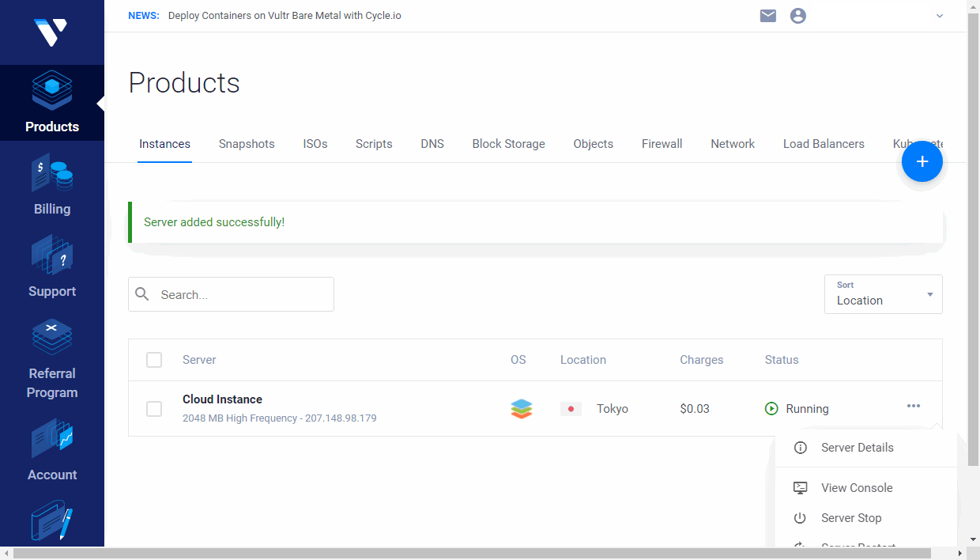Switch to the Snapshots tab
980x560 pixels.
pos(246,144)
